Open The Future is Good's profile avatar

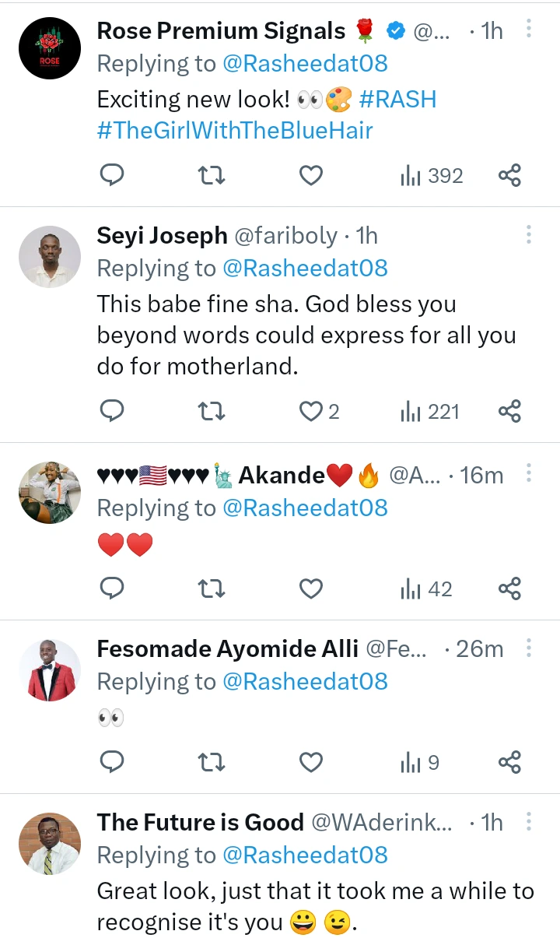(x=50, y=845)
